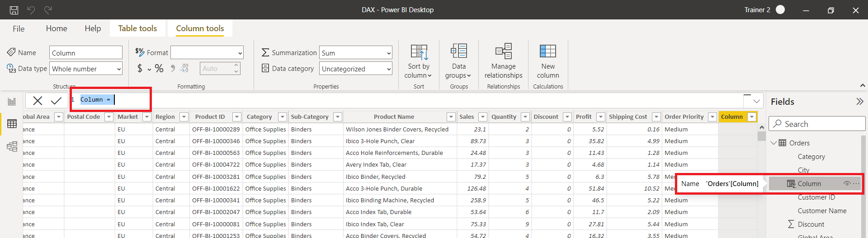Click New column
This screenshot has height=238, width=868.
pos(548,62)
